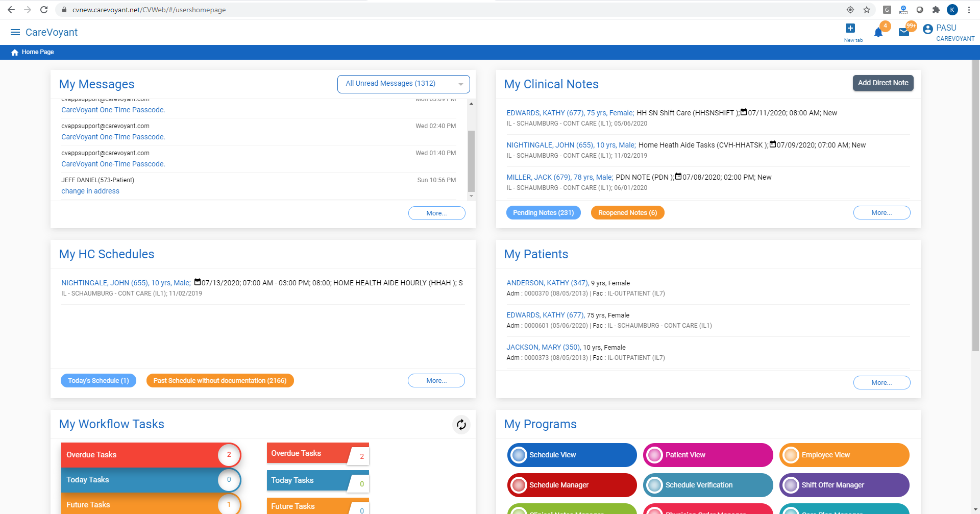Click the New tab plus icon

850,28
